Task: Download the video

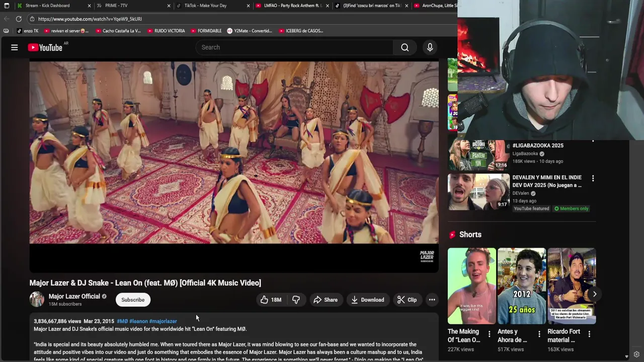Action: click(x=368, y=300)
